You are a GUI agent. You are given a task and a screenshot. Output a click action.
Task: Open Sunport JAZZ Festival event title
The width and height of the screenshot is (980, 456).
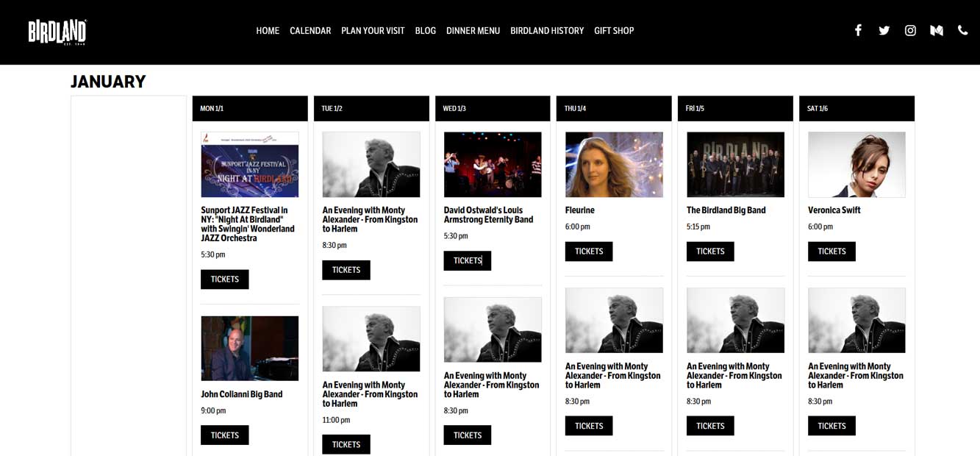[248, 224]
